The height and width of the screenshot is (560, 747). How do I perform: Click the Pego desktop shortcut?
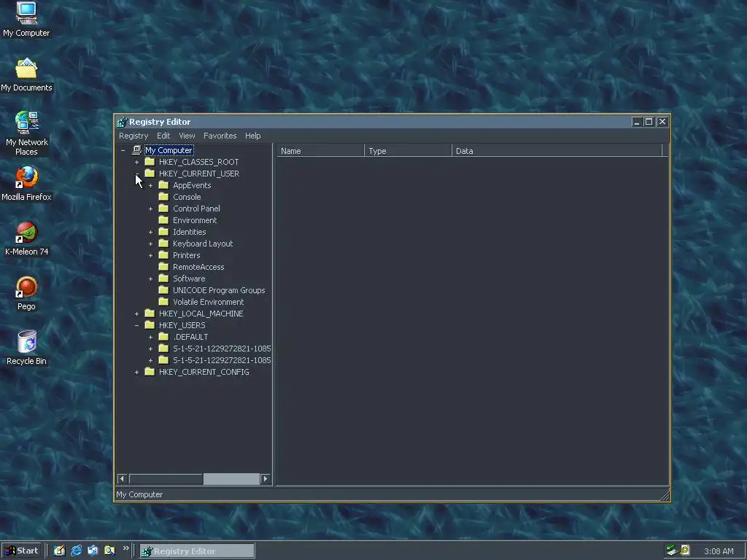(x=26, y=293)
